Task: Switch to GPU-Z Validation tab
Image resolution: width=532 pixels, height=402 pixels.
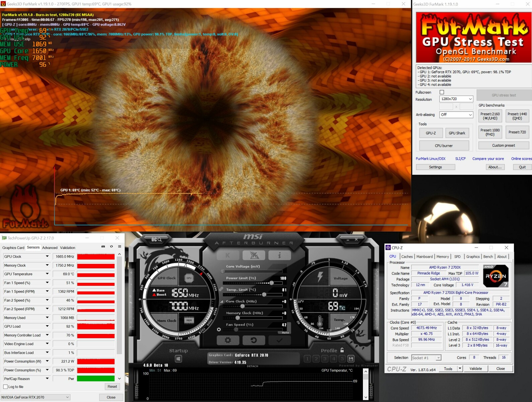Action: 68,248
